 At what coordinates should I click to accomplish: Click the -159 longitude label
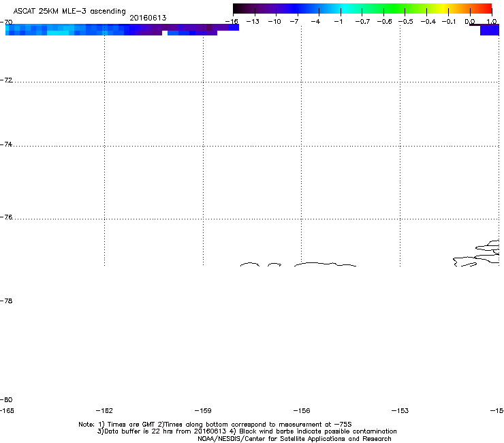[203, 410]
